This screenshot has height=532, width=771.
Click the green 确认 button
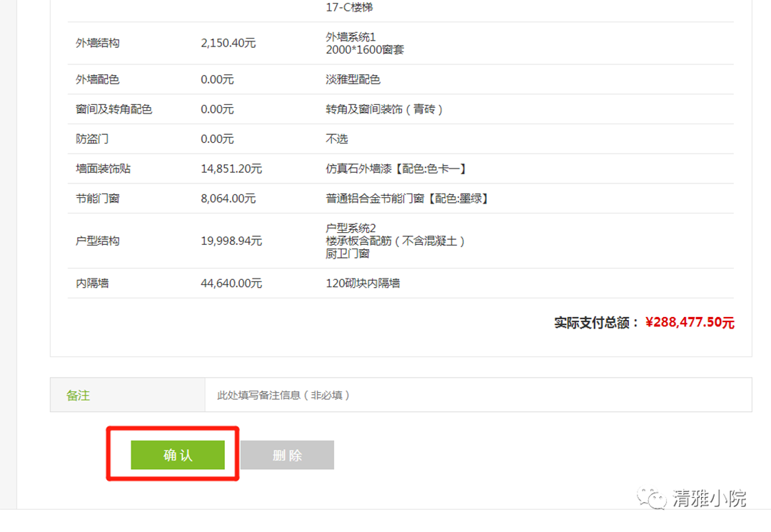pyautogui.click(x=178, y=455)
